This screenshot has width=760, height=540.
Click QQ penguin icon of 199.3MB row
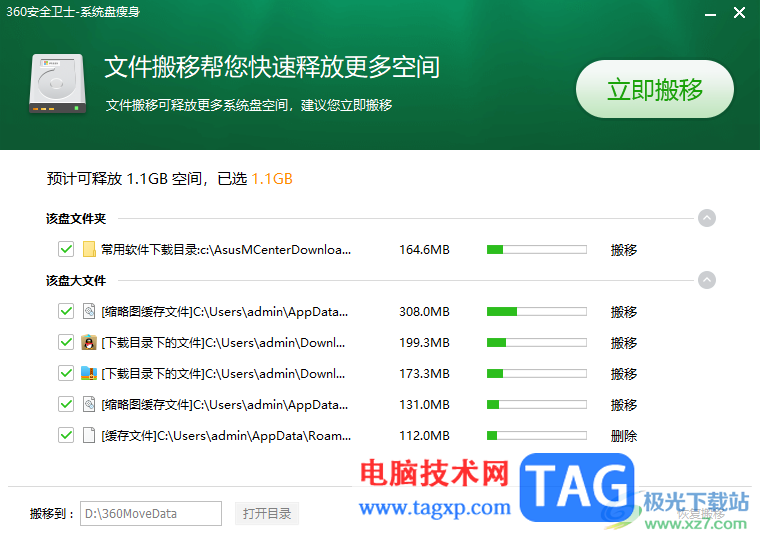pos(89,342)
